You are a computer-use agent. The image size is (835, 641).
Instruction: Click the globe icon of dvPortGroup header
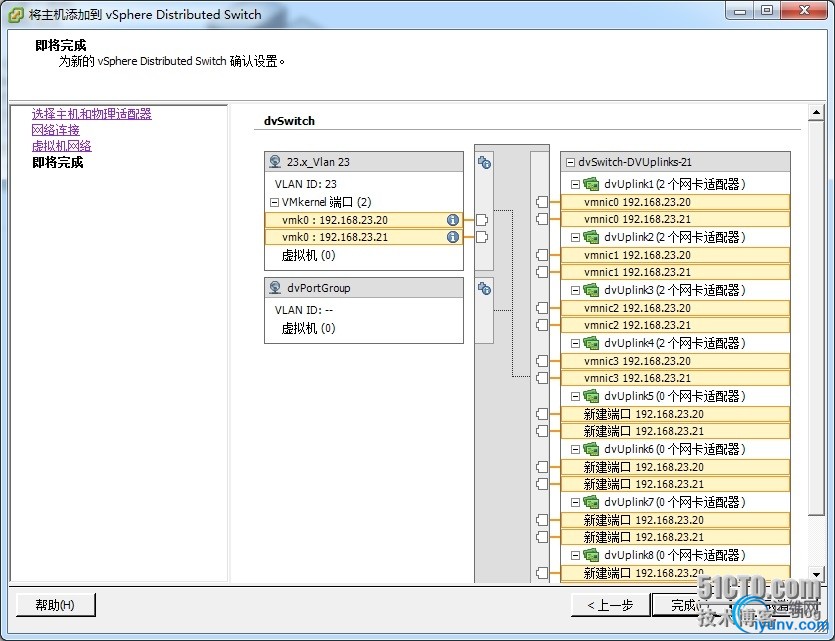pos(275,287)
